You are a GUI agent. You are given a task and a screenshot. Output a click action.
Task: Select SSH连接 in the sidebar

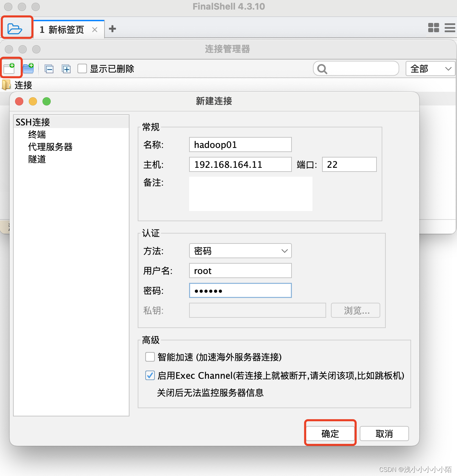(71, 122)
